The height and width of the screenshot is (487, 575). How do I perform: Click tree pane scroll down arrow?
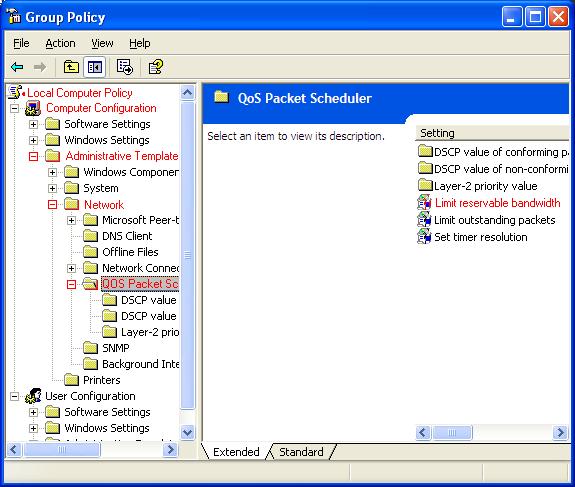[x=187, y=432]
